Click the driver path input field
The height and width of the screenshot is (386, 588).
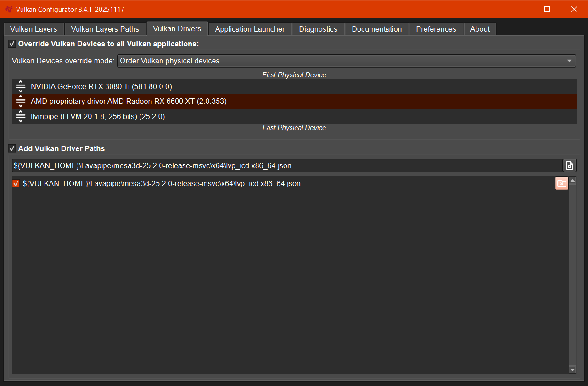287,165
